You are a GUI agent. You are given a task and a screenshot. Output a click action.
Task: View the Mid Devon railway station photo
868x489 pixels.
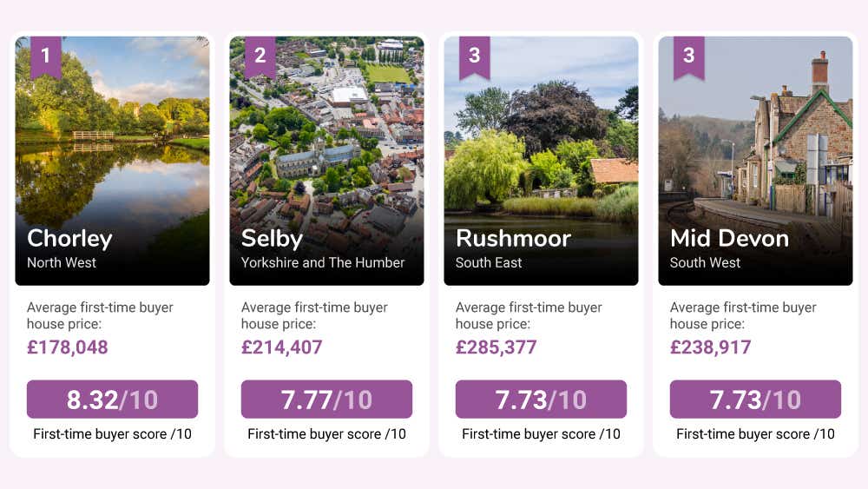click(x=755, y=161)
